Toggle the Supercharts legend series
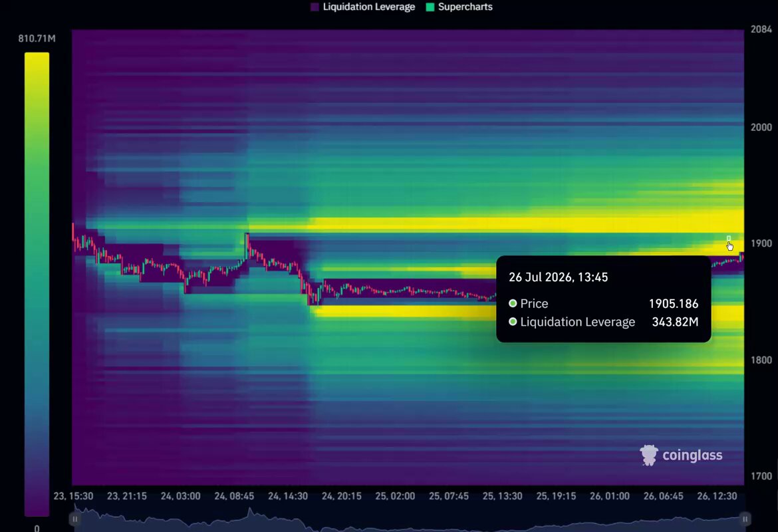This screenshot has height=532, width=778. [x=459, y=7]
